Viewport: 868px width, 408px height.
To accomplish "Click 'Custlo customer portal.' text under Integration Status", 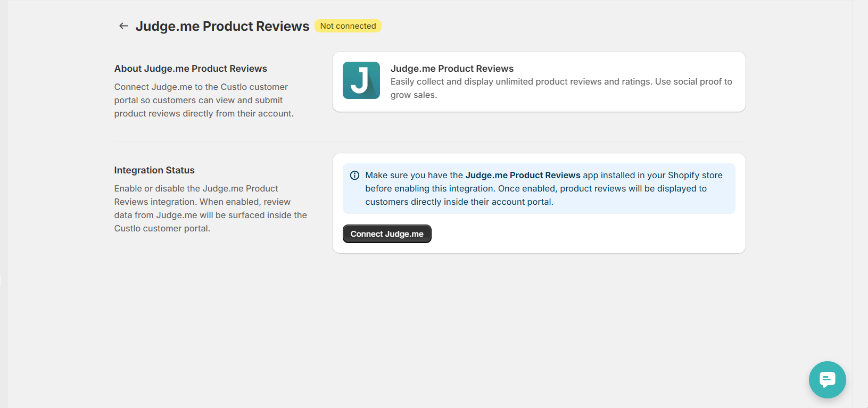I will (162, 229).
